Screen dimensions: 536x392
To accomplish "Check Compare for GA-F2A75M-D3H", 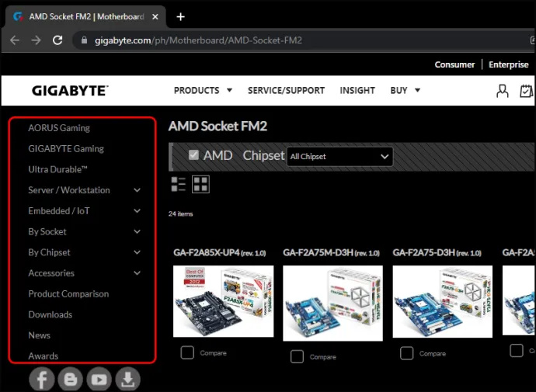I will click(x=297, y=356).
